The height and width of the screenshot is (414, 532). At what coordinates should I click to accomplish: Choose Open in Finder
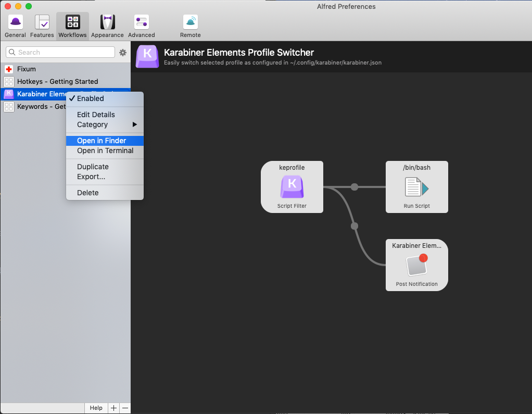[105, 141]
